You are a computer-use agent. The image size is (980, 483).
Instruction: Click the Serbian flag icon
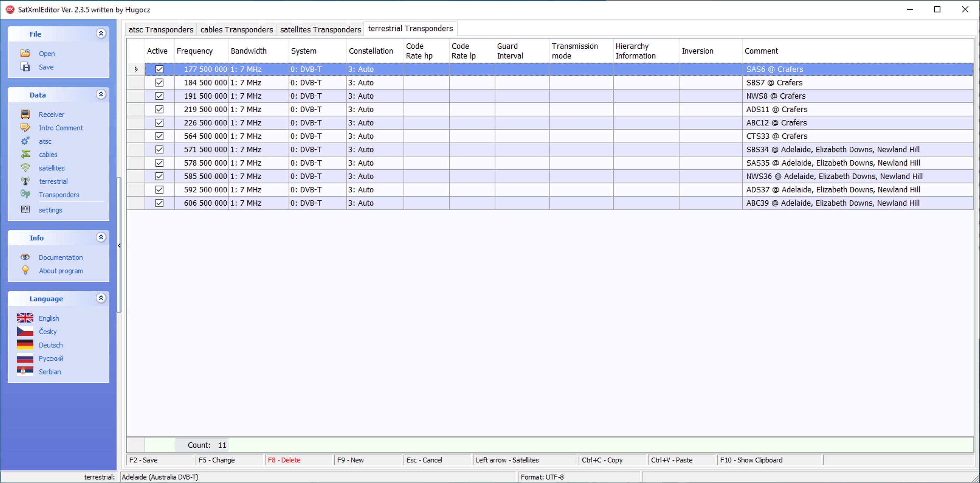click(x=25, y=371)
